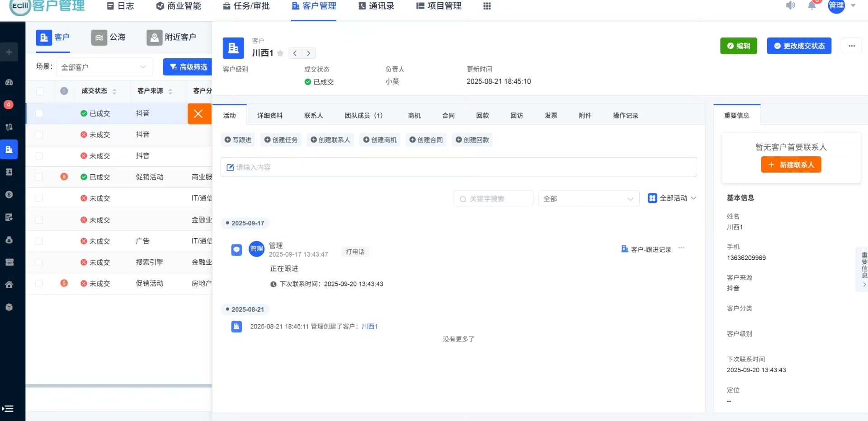The image size is (868, 421).
Task: Open the 全部客户 scene dropdown
Action: 104,67
